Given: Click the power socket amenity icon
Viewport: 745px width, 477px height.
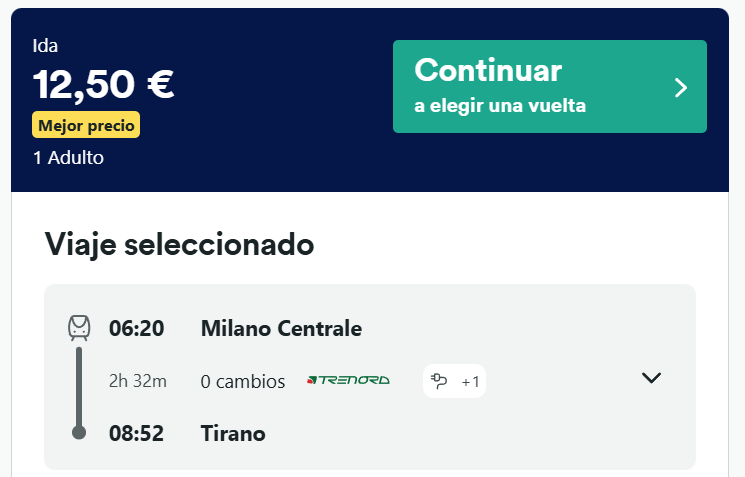Looking at the screenshot, I should 439,381.
